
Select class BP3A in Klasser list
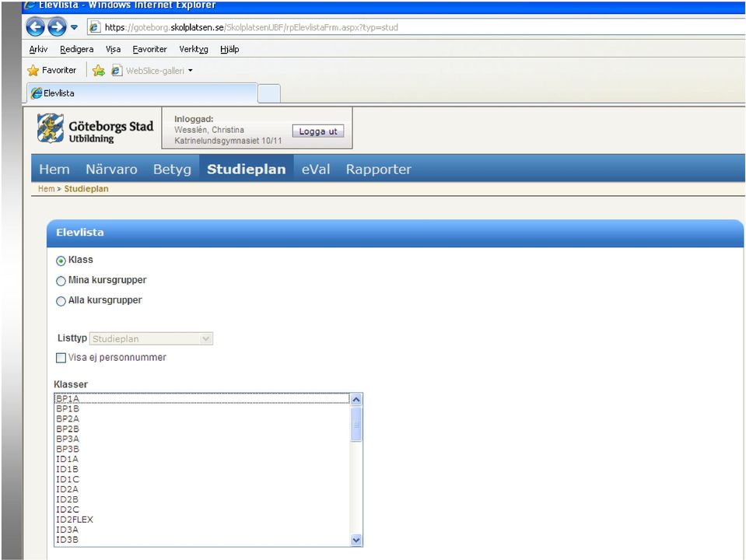(202, 439)
